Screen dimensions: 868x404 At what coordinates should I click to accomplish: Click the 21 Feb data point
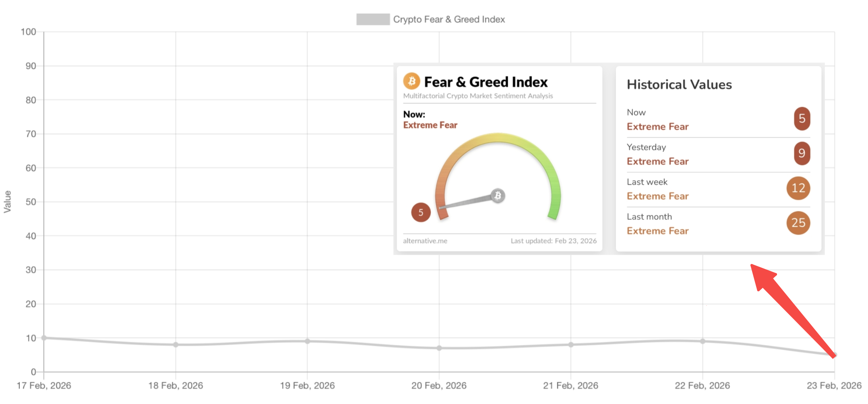571,345
